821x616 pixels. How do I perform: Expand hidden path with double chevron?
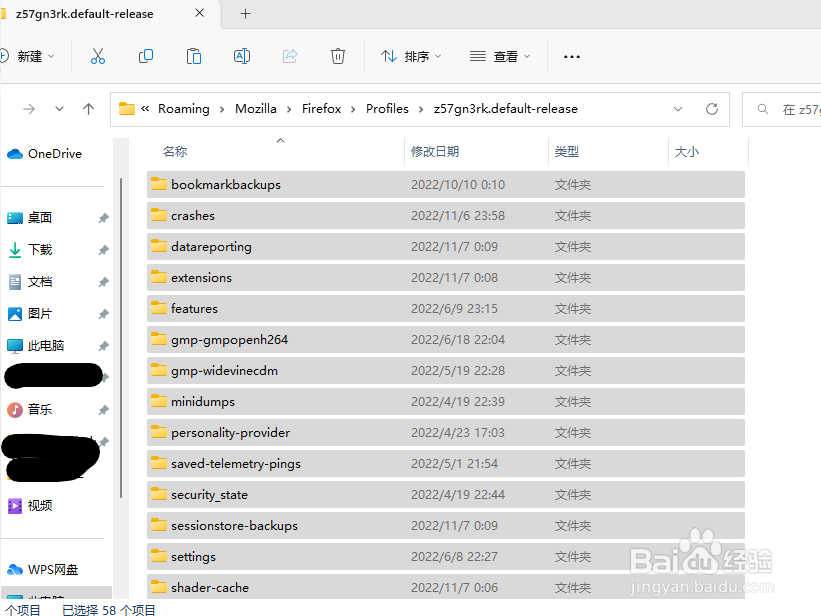[145, 108]
